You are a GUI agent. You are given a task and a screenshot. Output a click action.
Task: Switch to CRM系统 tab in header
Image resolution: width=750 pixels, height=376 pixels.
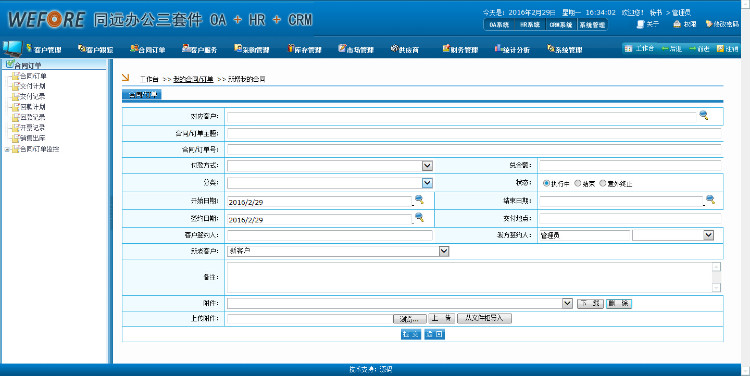click(x=561, y=25)
